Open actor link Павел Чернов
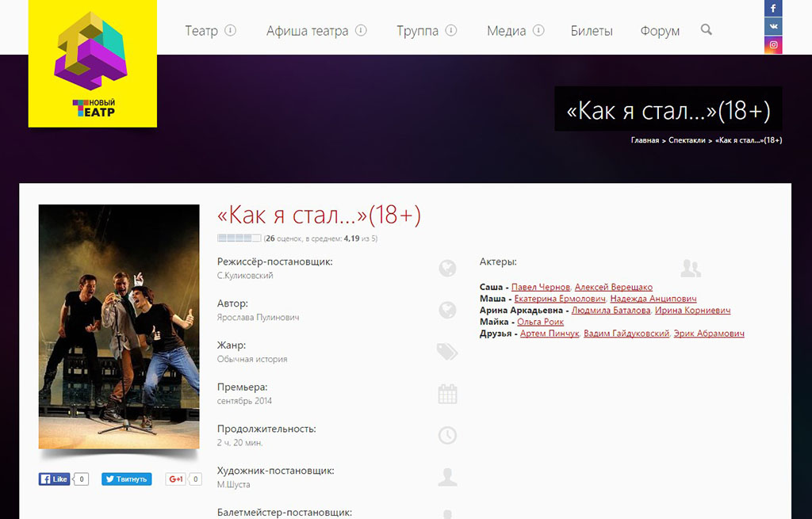The width and height of the screenshot is (812, 519). click(x=541, y=287)
